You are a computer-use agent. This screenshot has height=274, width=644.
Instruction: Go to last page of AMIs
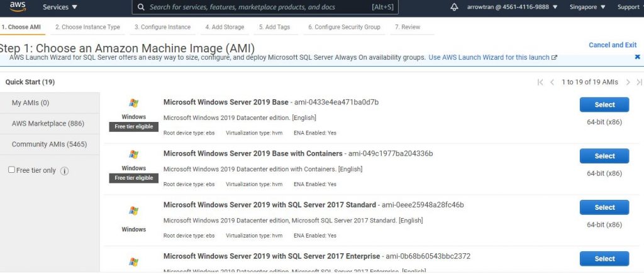(639, 82)
